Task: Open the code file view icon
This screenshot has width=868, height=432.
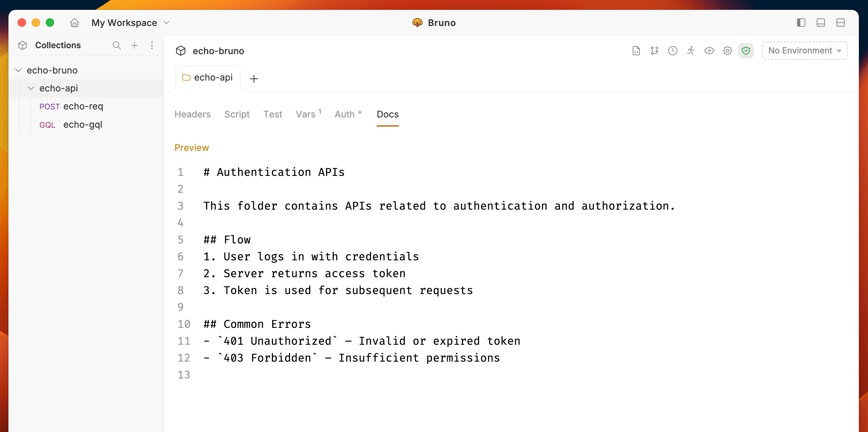Action: (x=636, y=51)
